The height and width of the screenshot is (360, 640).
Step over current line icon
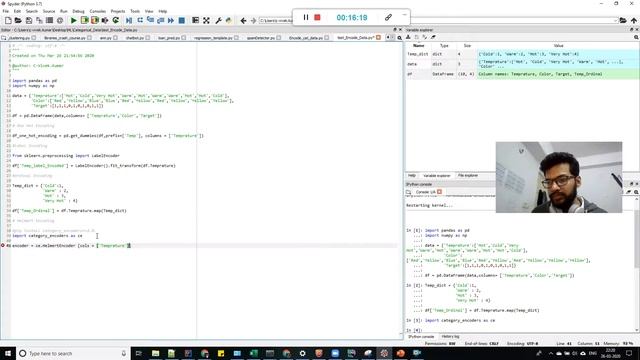(x=140, y=20)
